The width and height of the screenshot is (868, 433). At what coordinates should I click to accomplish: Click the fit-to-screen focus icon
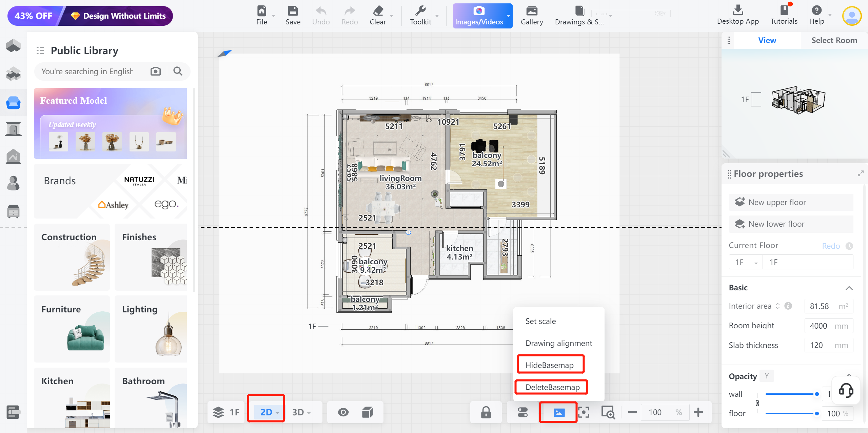(x=584, y=412)
